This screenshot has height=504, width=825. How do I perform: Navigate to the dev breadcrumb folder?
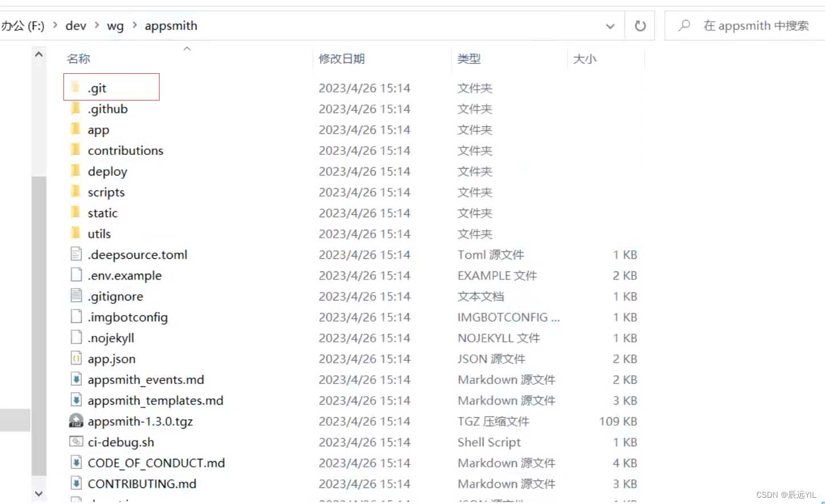(x=75, y=26)
